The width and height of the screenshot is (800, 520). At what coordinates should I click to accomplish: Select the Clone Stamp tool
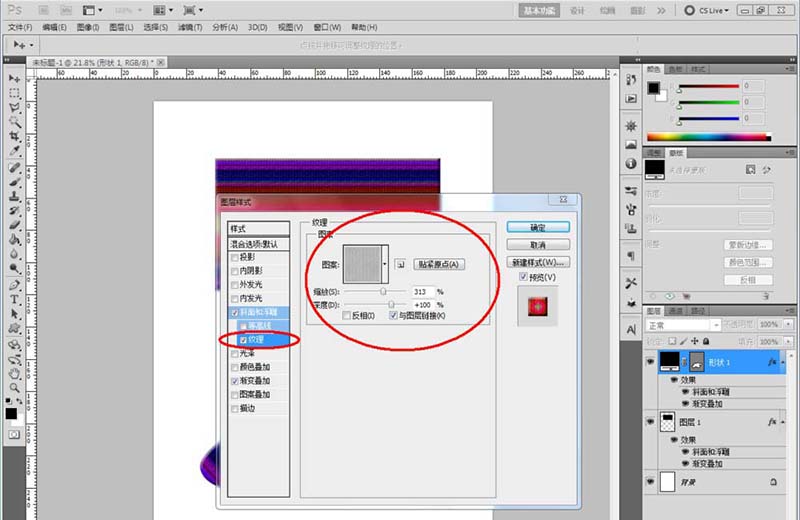14,196
